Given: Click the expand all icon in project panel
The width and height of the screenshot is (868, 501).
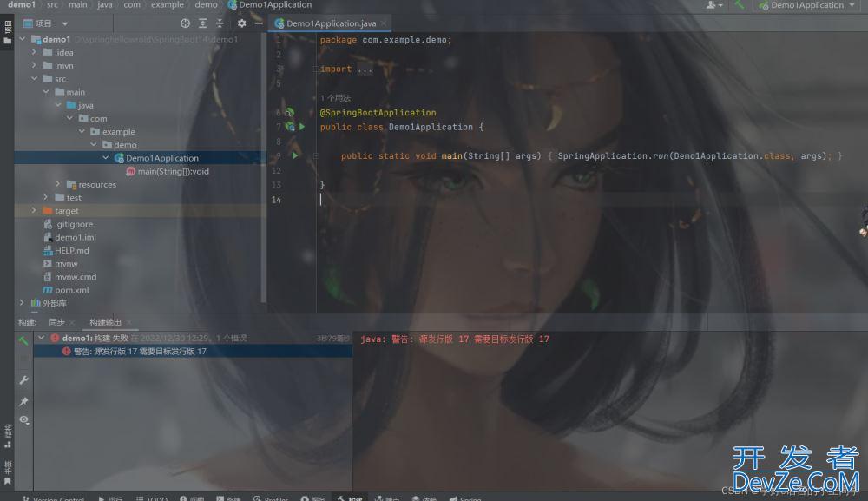Looking at the screenshot, I should pyautogui.click(x=202, y=23).
